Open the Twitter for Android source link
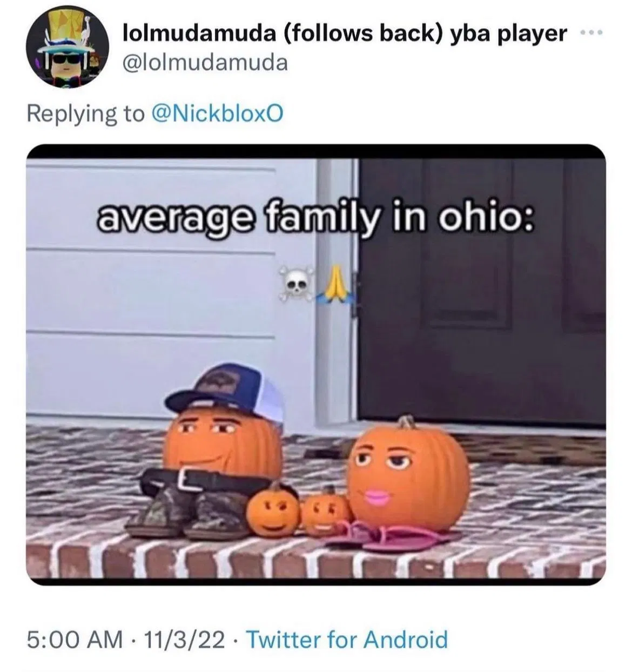632x672 pixels. pos(347,639)
